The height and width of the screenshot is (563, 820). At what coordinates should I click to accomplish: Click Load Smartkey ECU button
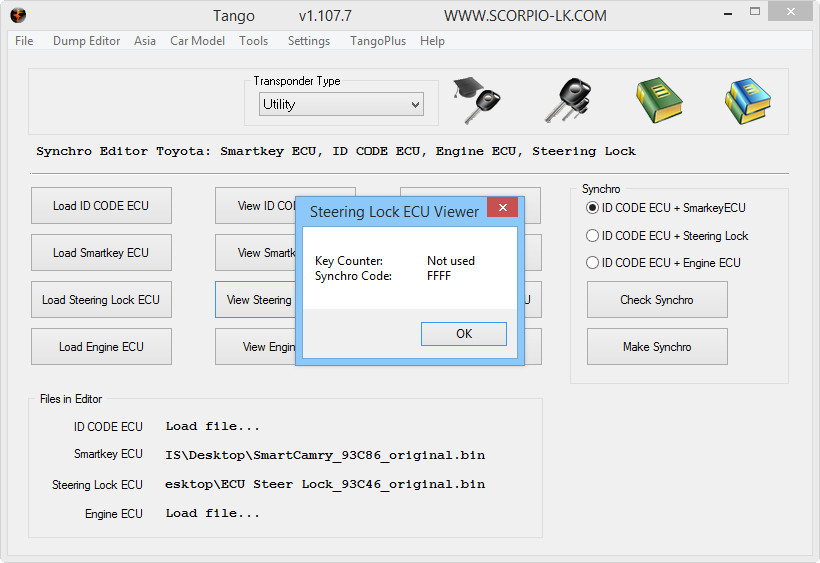pyautogui.click(x=101, y=252)
